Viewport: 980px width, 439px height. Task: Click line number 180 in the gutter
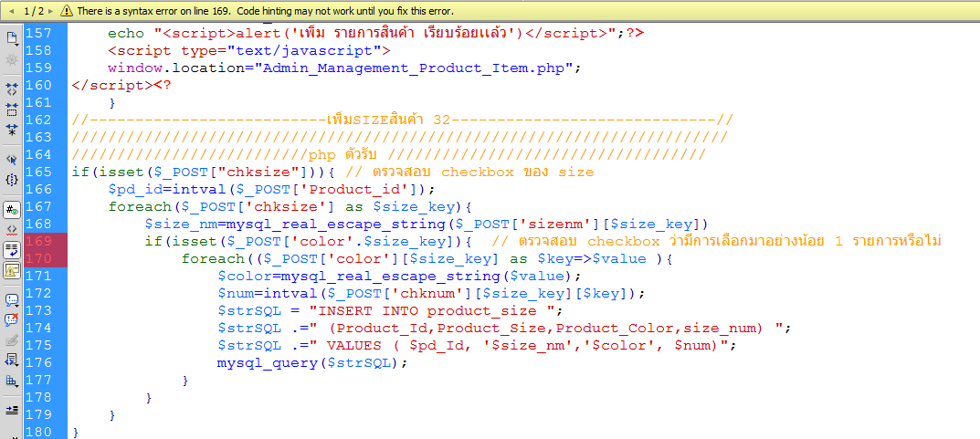tap(38, 432)
